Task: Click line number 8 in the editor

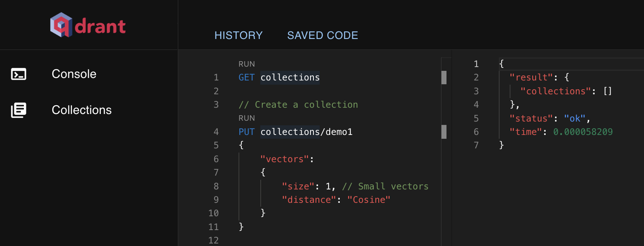Action: pyautogui.click(x=216, y=186)
